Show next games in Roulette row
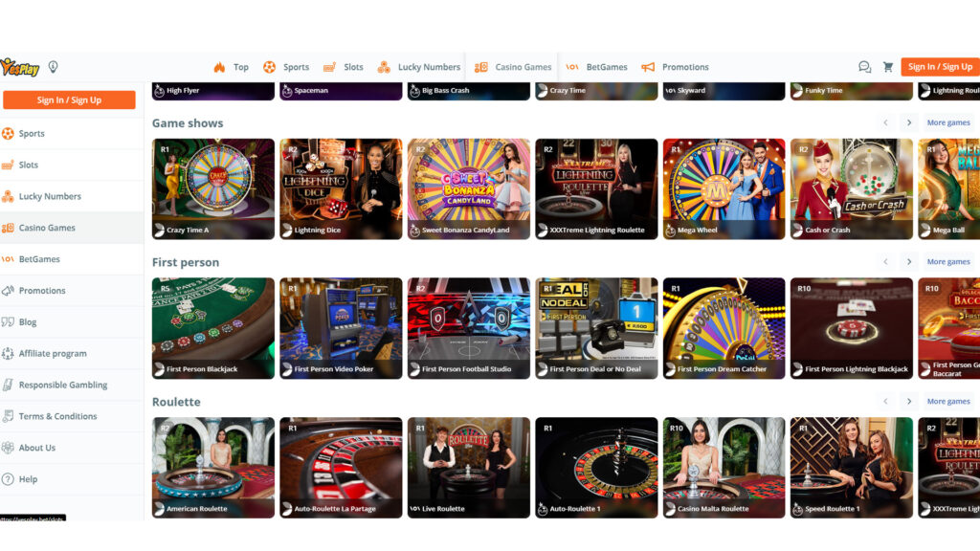Image resolution: width=980 pixels, height=551 pixels. coord(909,401)
